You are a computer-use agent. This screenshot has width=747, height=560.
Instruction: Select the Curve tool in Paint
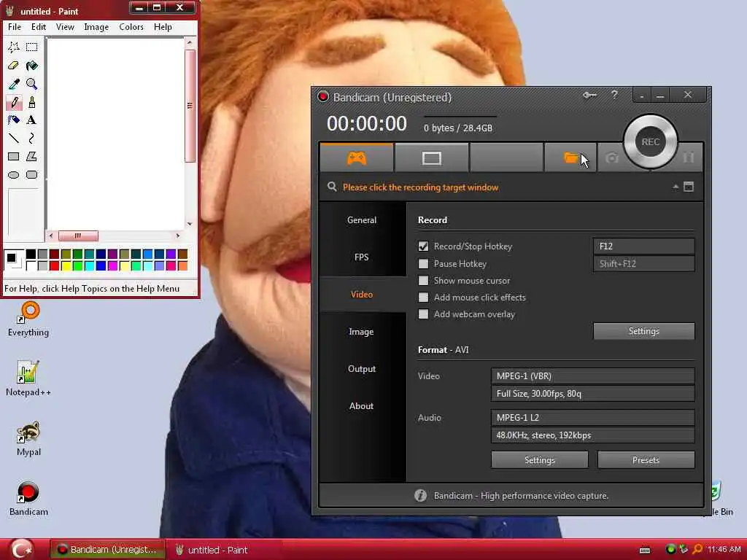[31, 138]
